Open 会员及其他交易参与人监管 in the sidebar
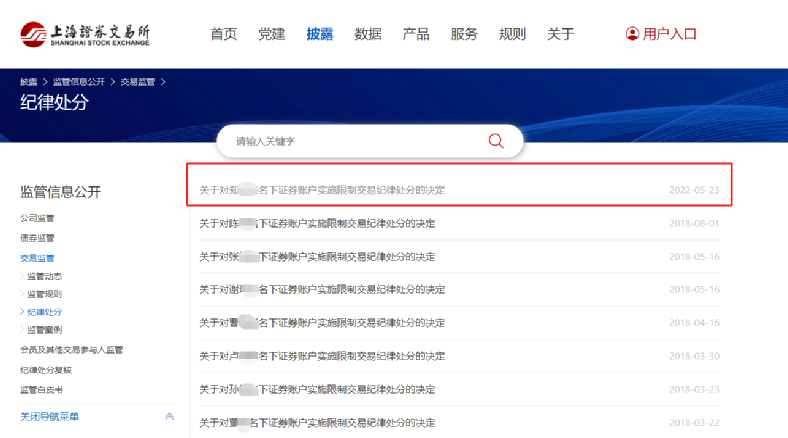The image size is (788, 438). pos(72,350)
